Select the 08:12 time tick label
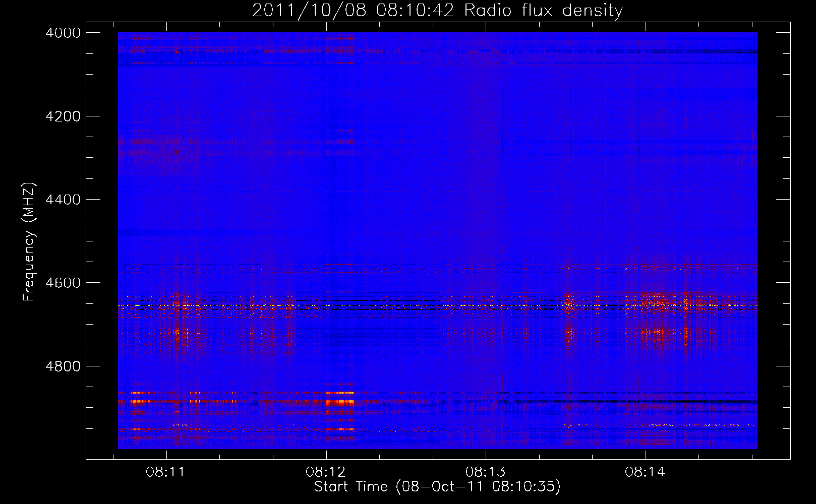 click(x=325, y=472)
